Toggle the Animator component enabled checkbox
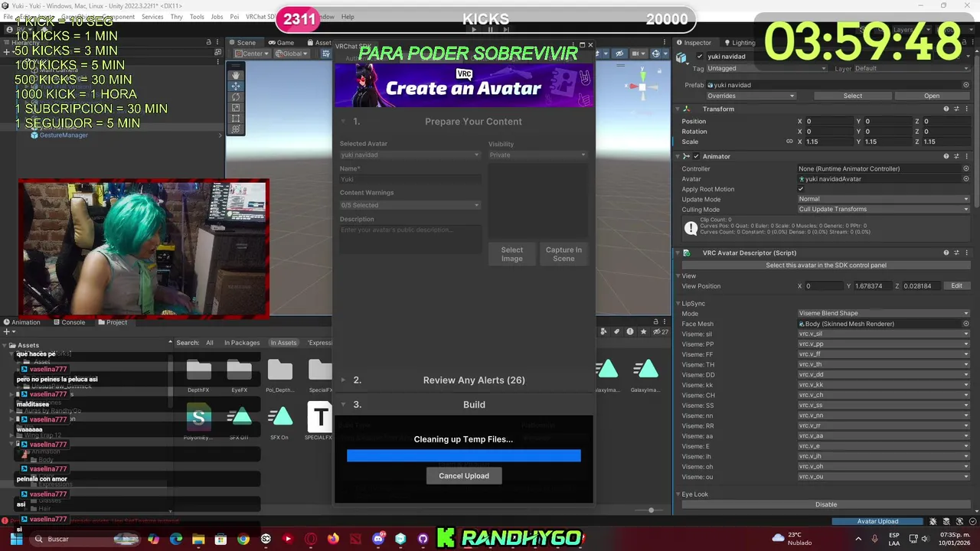The width and height of the screenshot is (980, 551). pos(696,156)
